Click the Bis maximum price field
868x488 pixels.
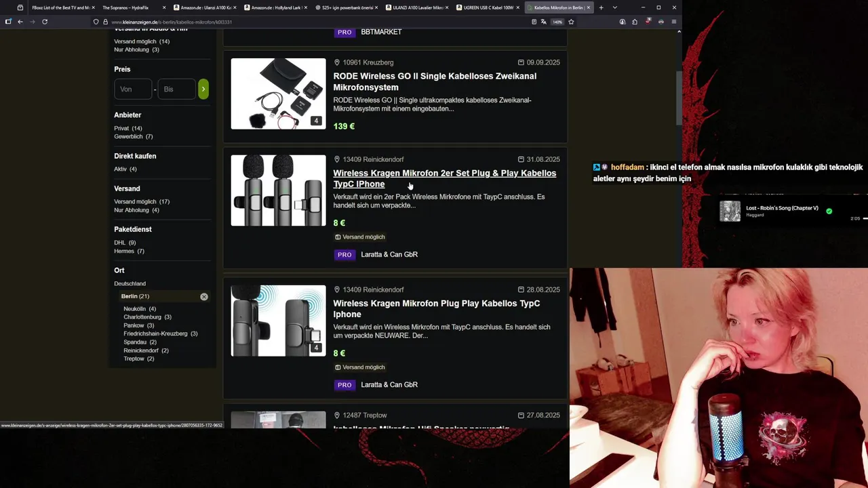tap(176, 89)
